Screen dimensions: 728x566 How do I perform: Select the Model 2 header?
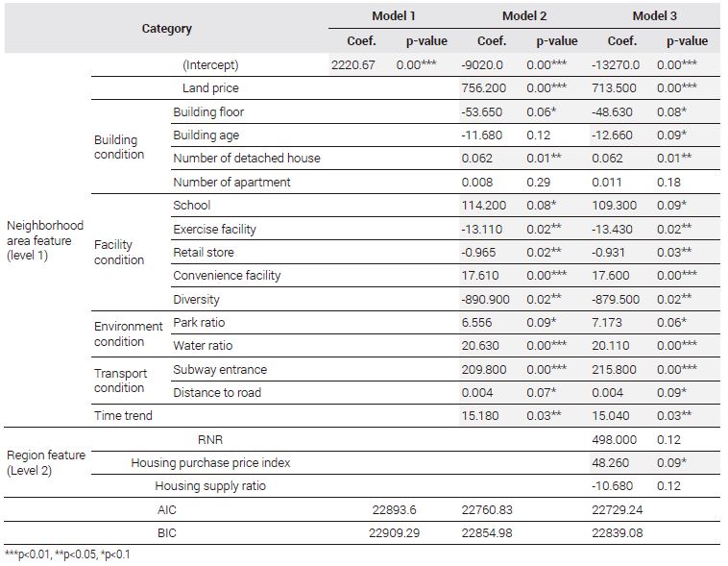point(524,16)
